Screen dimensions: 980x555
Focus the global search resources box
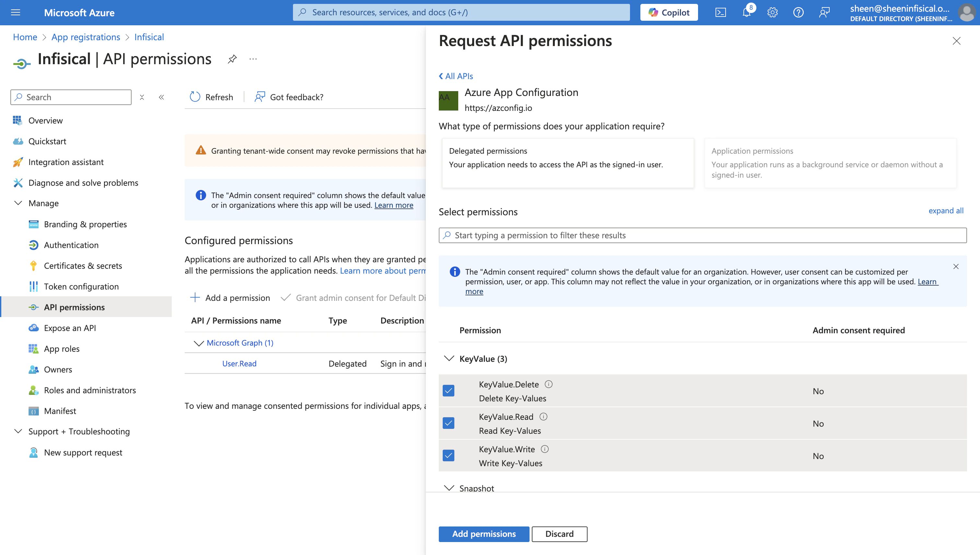click(x=461, y=13)
